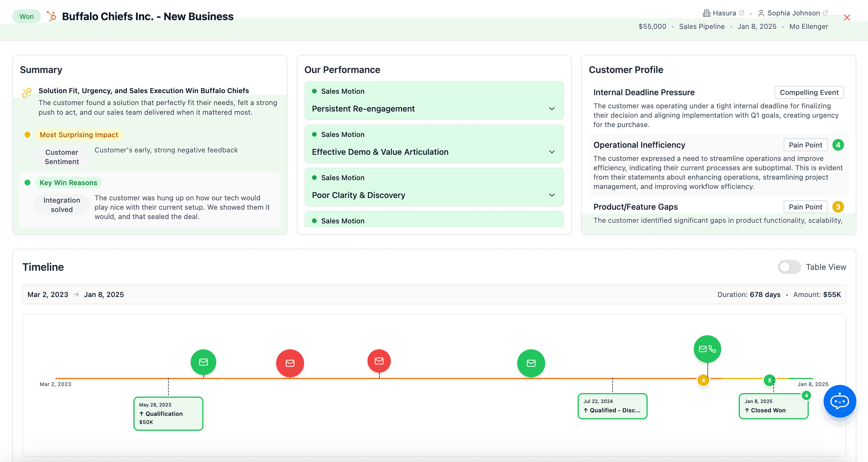This screenshot has width=868, height=462.
Task: Click the yellow pain point count on Product/Feature Gaps
Action: (x=839, y=207)
